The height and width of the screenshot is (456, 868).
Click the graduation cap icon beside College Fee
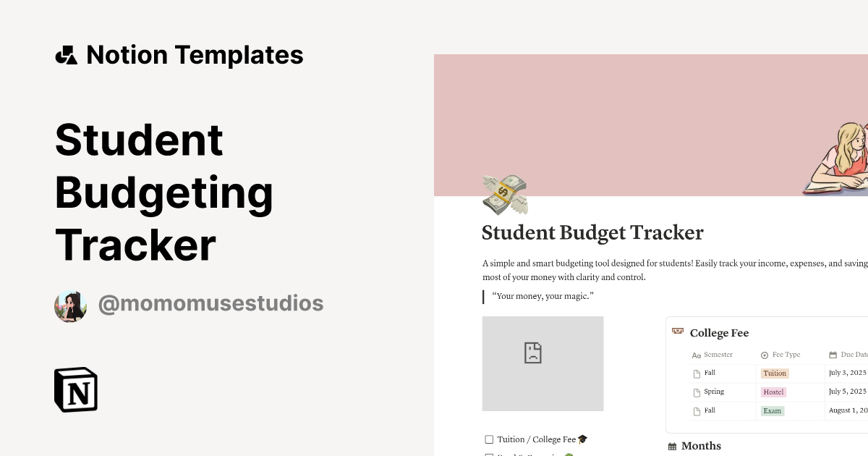pyautogui.click(x=678, y=332)
